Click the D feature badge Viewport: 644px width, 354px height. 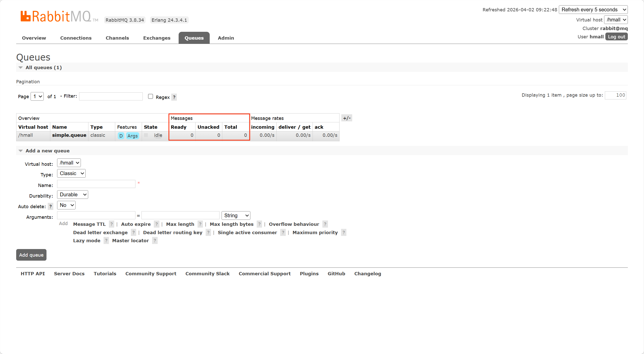tap(121, 136)
